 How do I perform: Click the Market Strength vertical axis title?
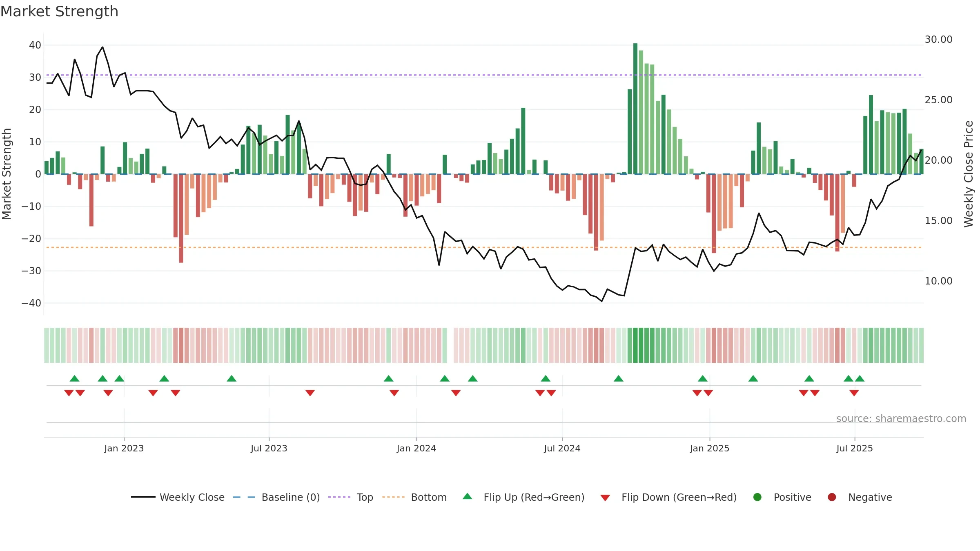coord(7,174)
